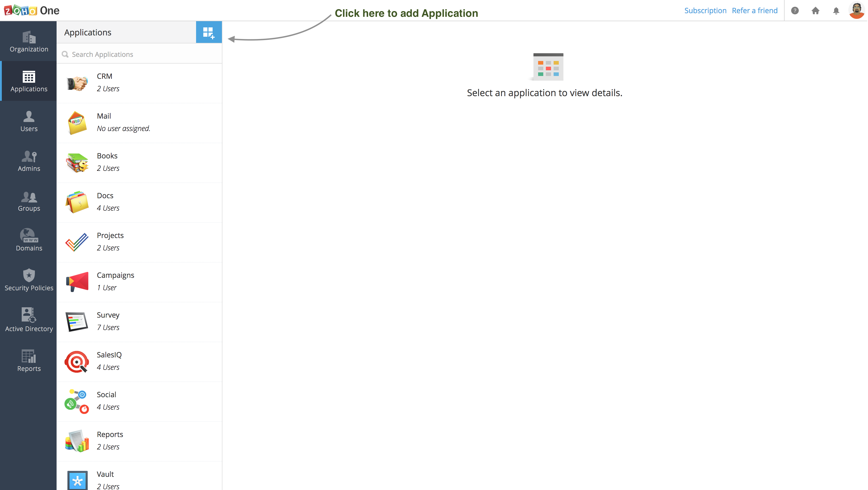Open the help question mark icon
The width and height of the screenshot is (868, 490).
[795, 11]
